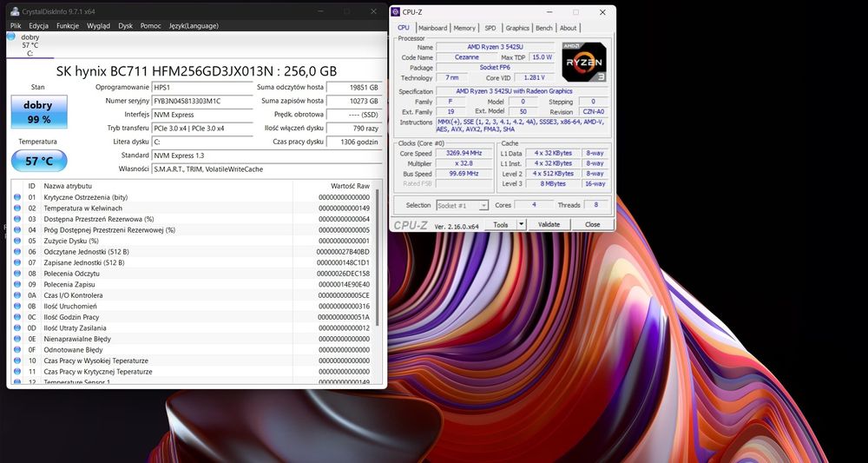
Task: Click the Tools button in CPU-Z
Action: click(501, 224)
